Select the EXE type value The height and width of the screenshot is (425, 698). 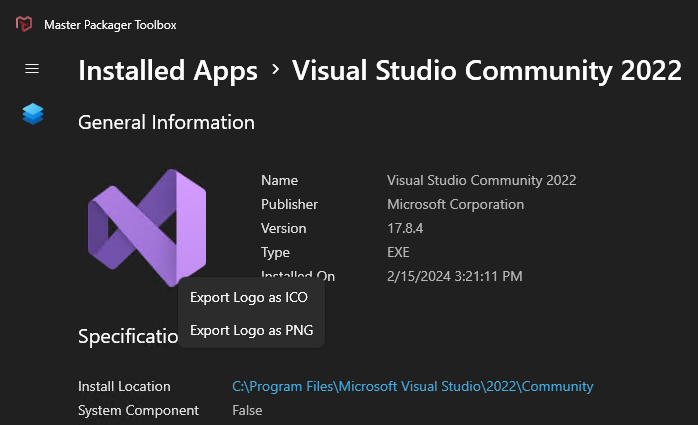[398, 252]
